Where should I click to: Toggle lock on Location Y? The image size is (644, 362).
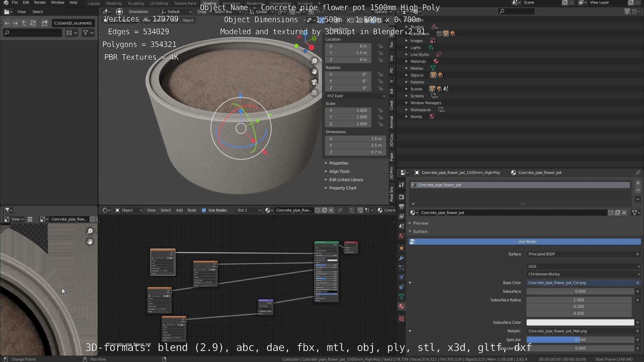[380, 53]
